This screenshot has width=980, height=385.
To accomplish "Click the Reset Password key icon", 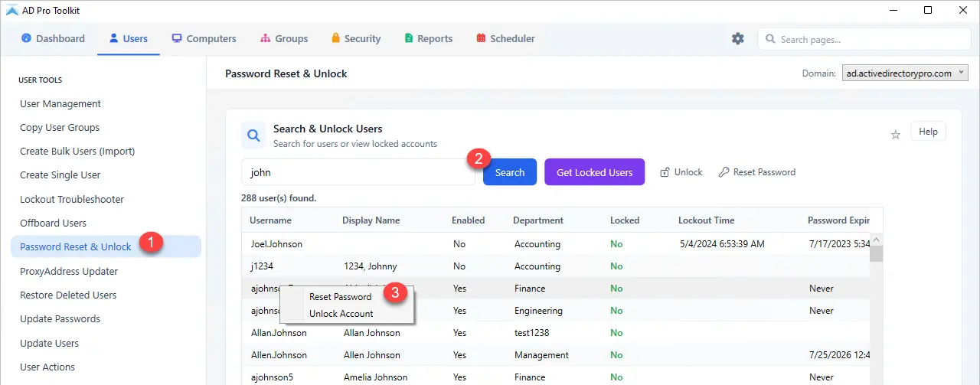I will [724, 172].
